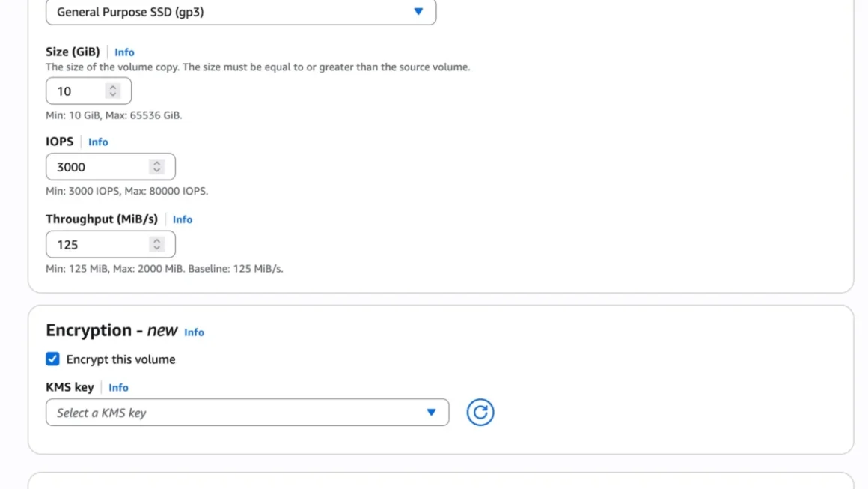Click the Throughput input field showing 125
Viewport: 868px width, 489px height.
111,244
